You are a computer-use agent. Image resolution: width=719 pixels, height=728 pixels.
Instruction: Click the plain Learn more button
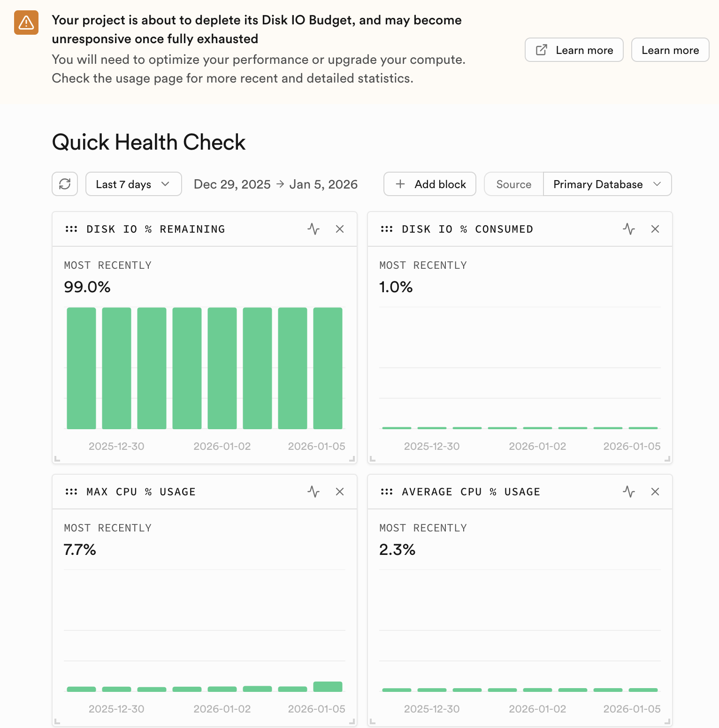point(670,50)
